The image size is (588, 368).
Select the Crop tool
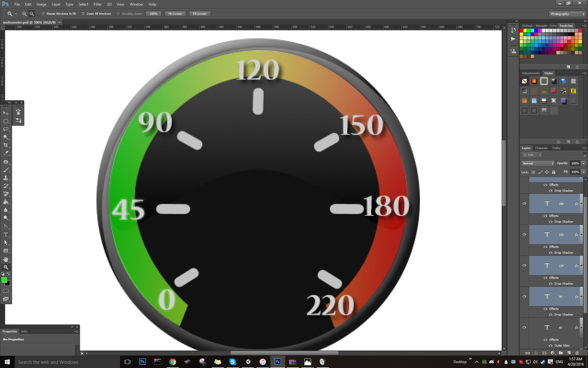(6, 145)
